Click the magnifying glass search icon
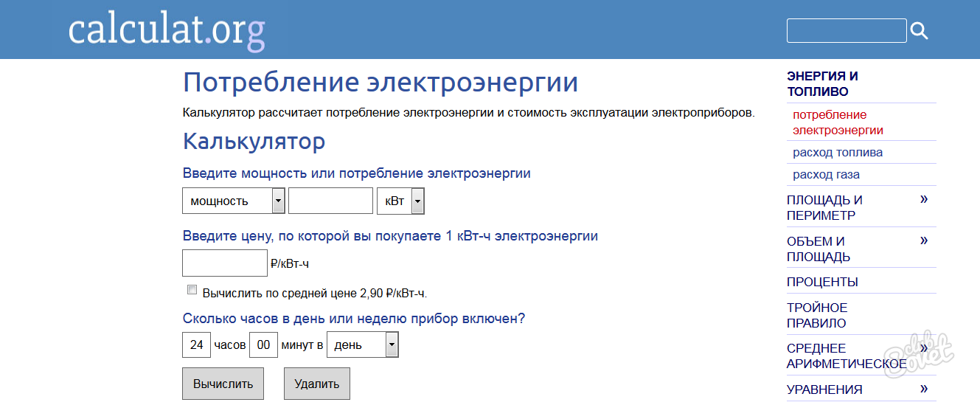The height and width of the screenshot is (405, 980). pyautogui.click(x=919, y=31)
